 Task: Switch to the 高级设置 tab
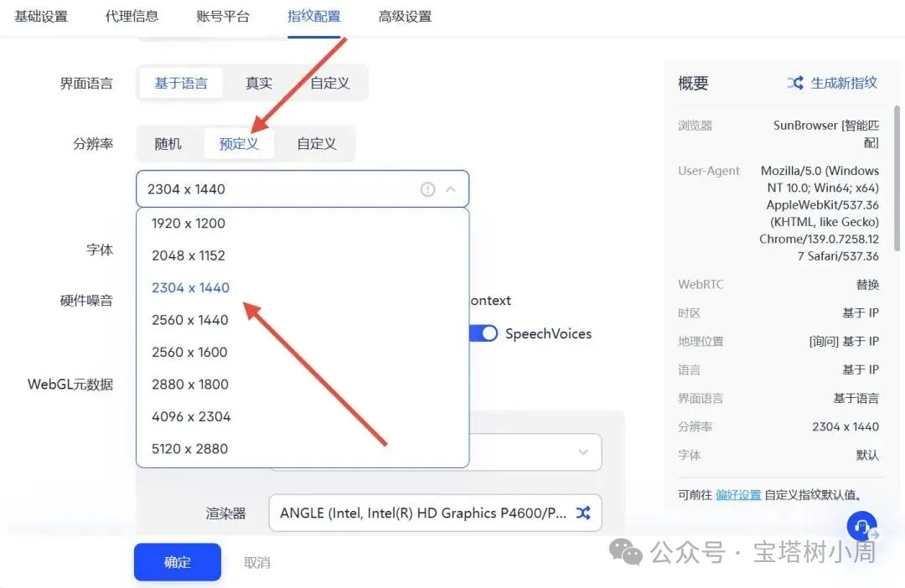click(x=405, y=16)
